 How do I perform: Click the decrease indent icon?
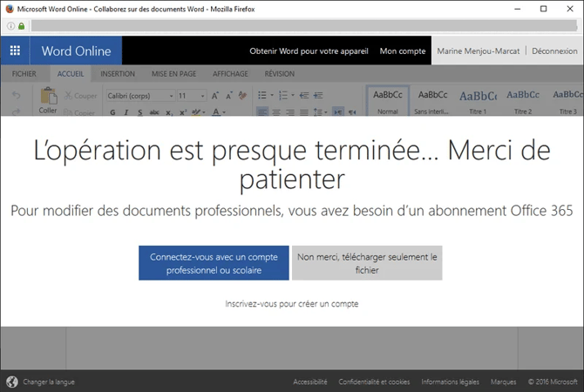coord(304,95)
